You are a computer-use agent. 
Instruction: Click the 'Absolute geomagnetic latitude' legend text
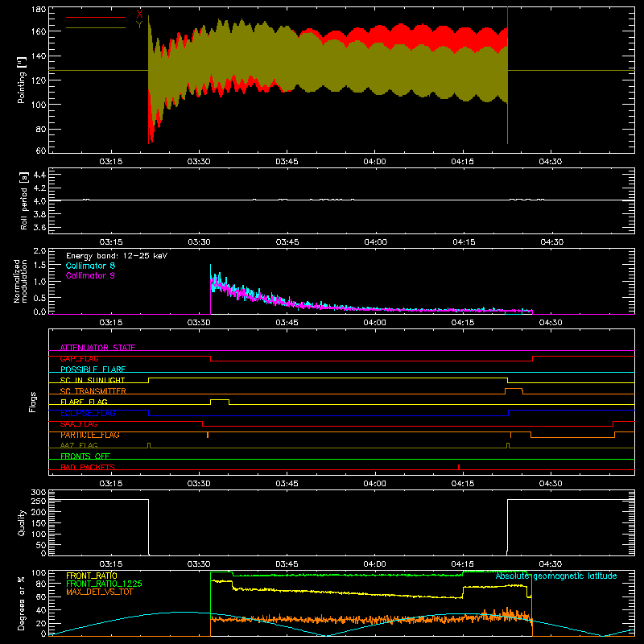(556, 576)
